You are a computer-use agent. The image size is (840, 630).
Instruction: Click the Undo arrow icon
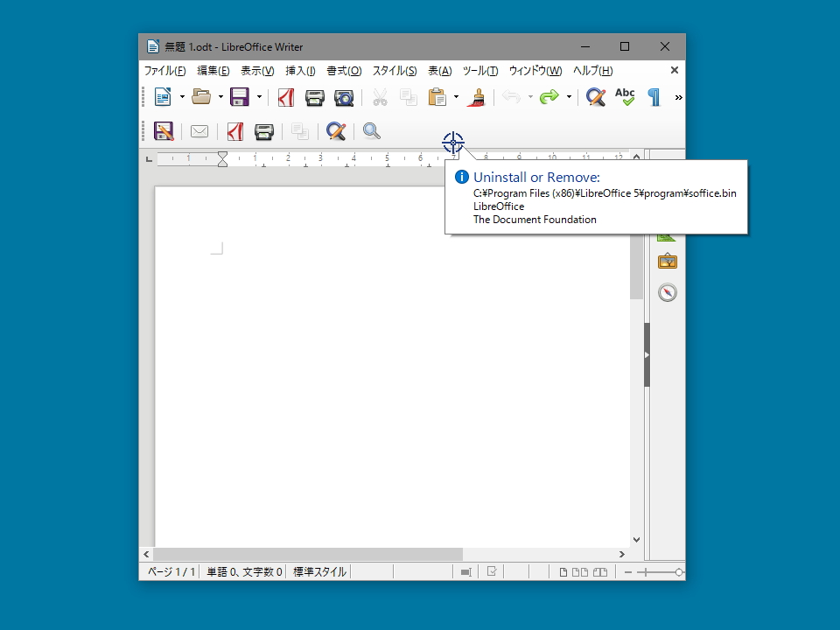(x=511, y=97)
